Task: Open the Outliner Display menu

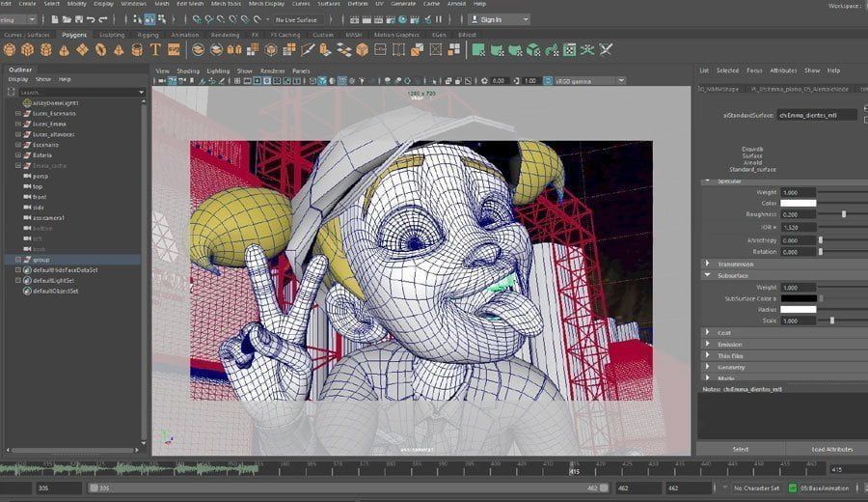Action: click(x=18, y=79)
